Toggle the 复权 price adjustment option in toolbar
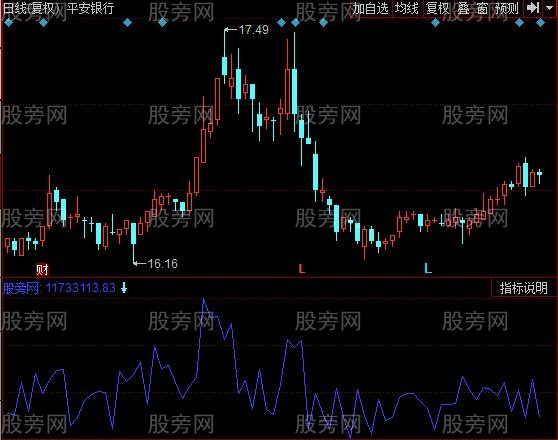 click(437, 8)
